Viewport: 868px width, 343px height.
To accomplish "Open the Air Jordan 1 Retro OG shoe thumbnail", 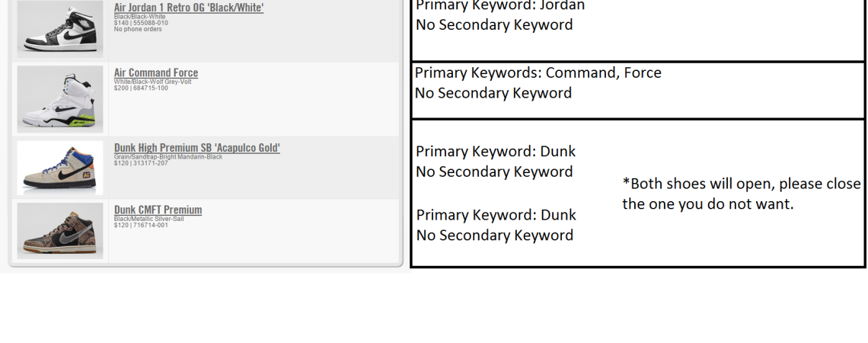I will [x=59, y=29].
